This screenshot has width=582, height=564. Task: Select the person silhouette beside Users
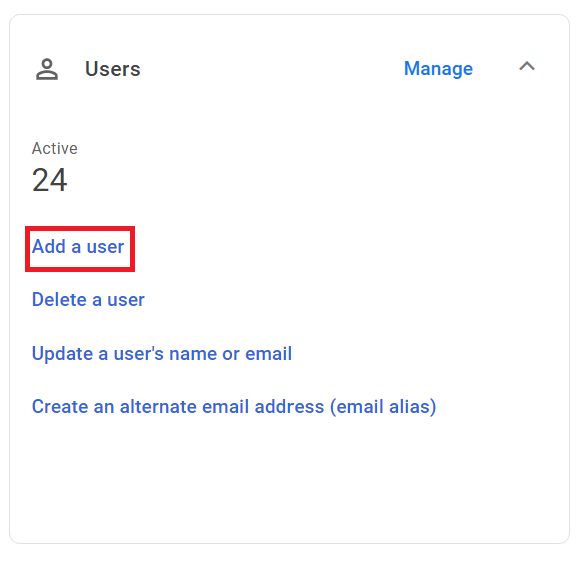point(47,69)
